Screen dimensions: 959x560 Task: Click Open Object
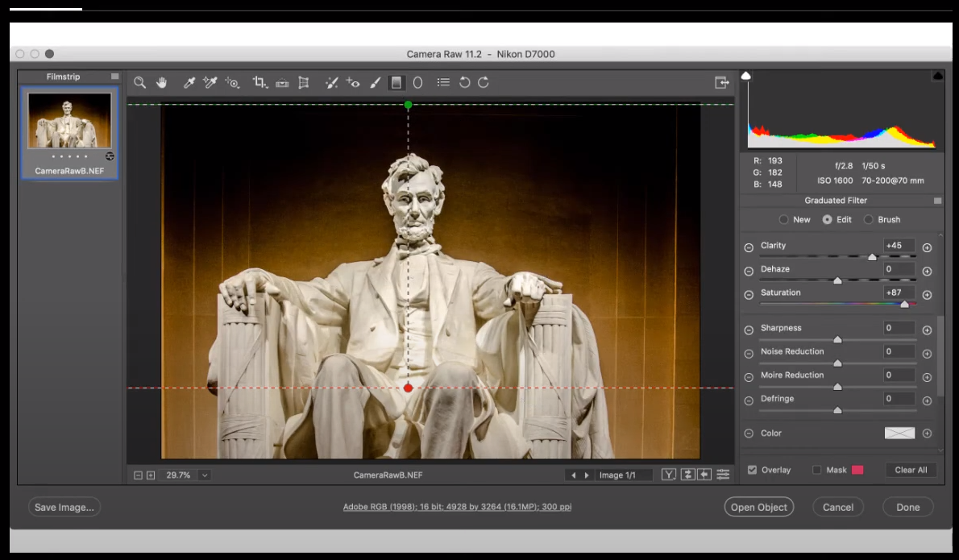click(758, 507)
